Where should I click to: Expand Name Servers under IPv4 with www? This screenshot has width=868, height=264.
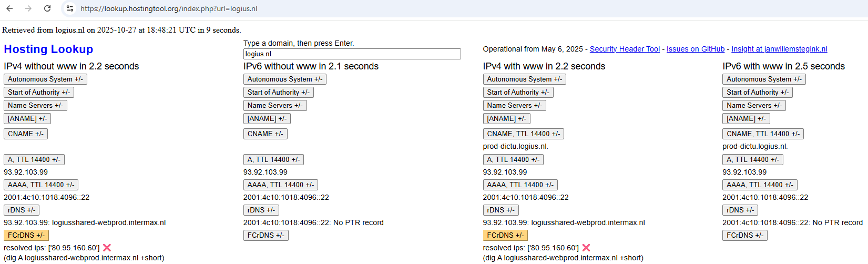514,105
